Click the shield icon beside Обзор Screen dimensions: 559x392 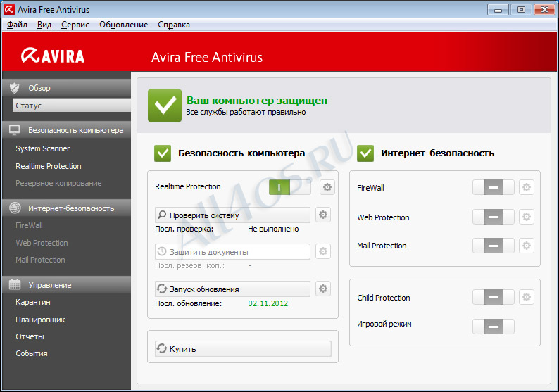(15, 88)
